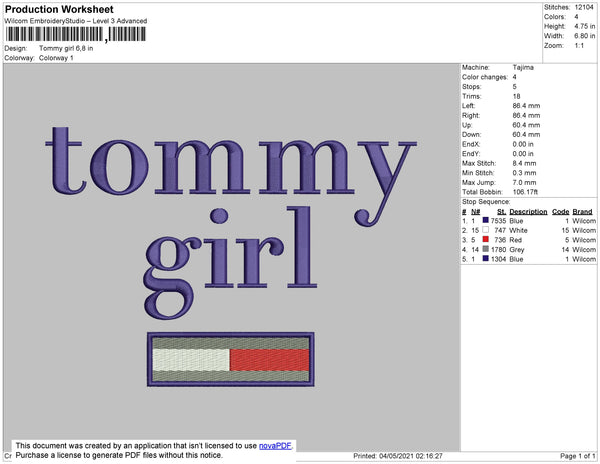
Task: Select the 'White' description in row 2
Action: (518, 230)
